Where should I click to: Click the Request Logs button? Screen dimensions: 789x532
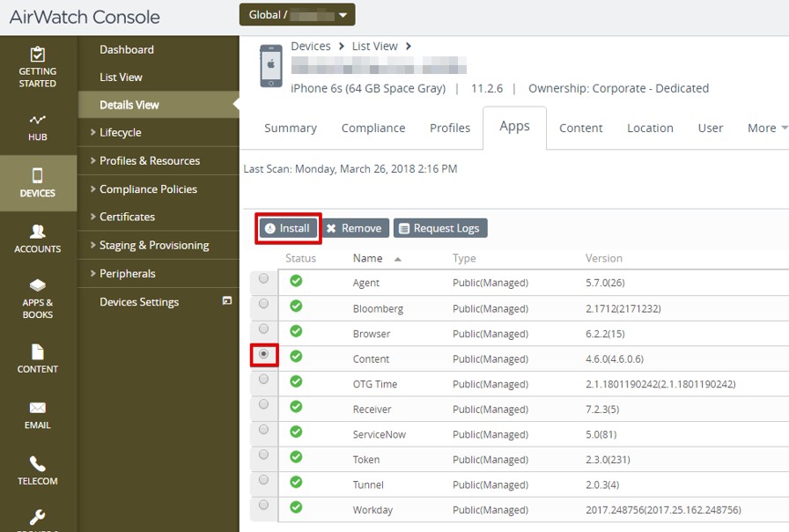click(439, 228)
